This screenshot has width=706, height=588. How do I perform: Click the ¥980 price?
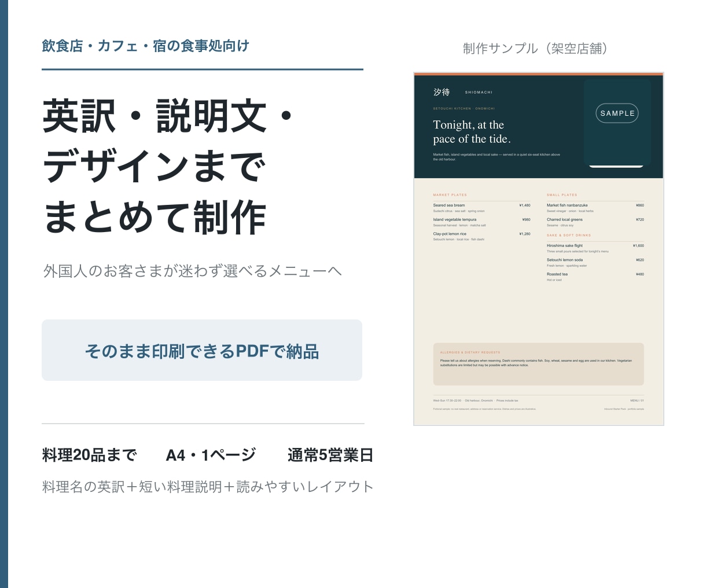coord(526,220)
